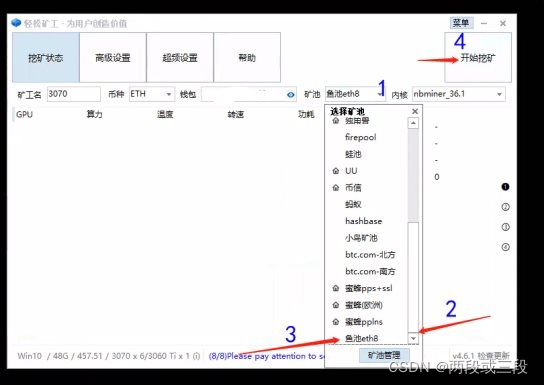Close the 选择矿池 popup
The height and width of the screenshot is (385, 544).
point(415,111)
